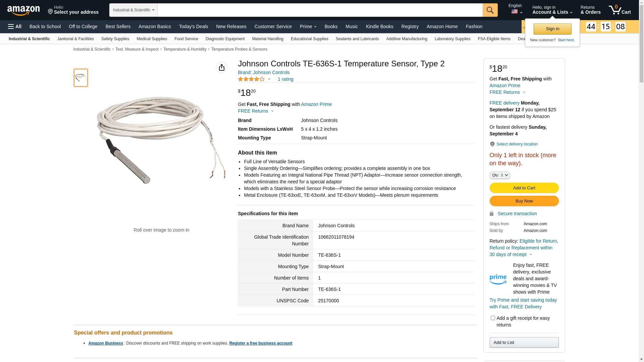This screenshot has width=644, height=362.
Task: Click the search text field
Action: pos(320,10)
